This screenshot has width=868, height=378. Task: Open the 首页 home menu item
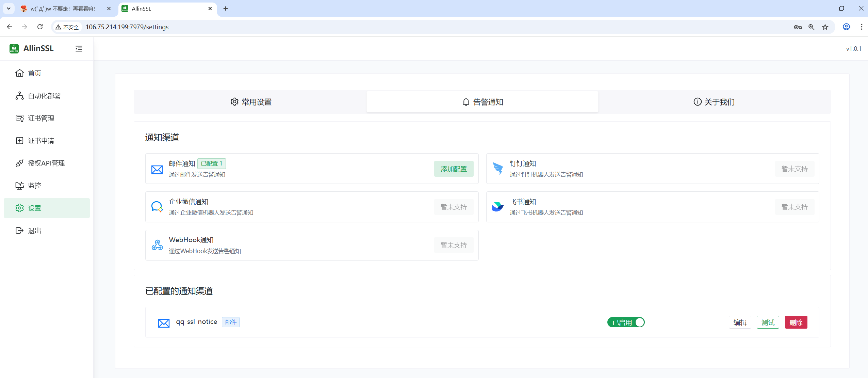(47, 73)
